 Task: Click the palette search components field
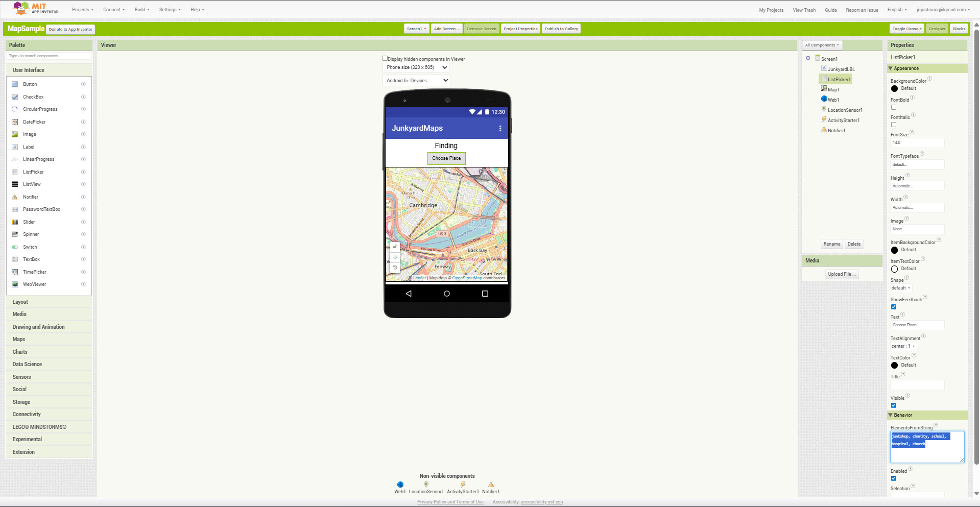point(49,56)
